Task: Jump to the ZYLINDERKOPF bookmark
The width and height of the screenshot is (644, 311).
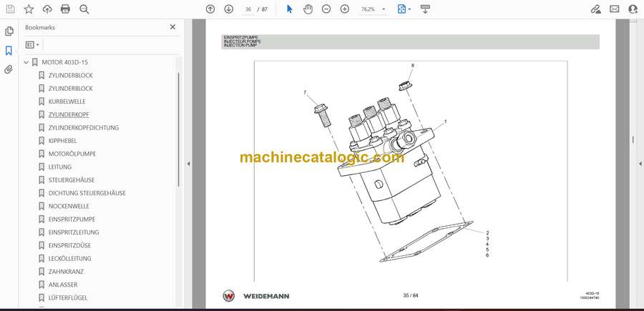Action: point(69,114)
